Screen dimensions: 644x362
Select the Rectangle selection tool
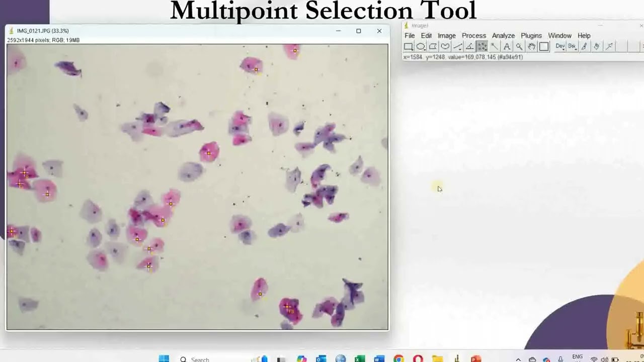(409, 47)
